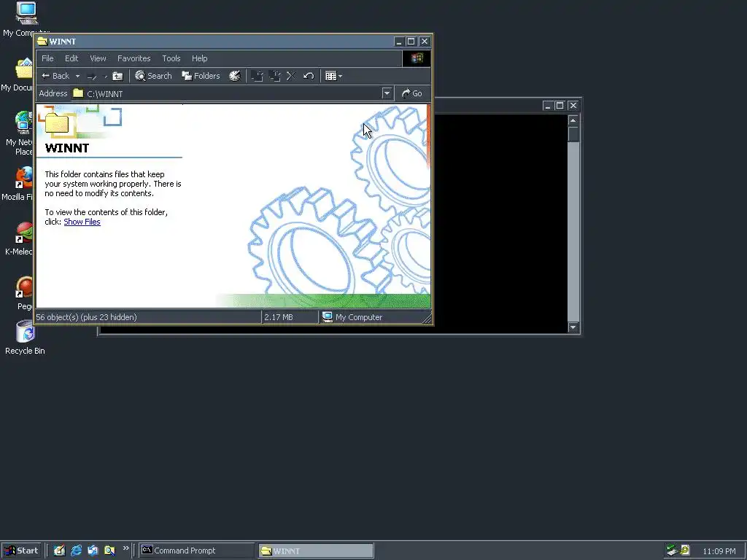Click the Command Prompt window scroll up arrow
The width and height of the screenshot is (747, 560).
[x=573, y=120]
